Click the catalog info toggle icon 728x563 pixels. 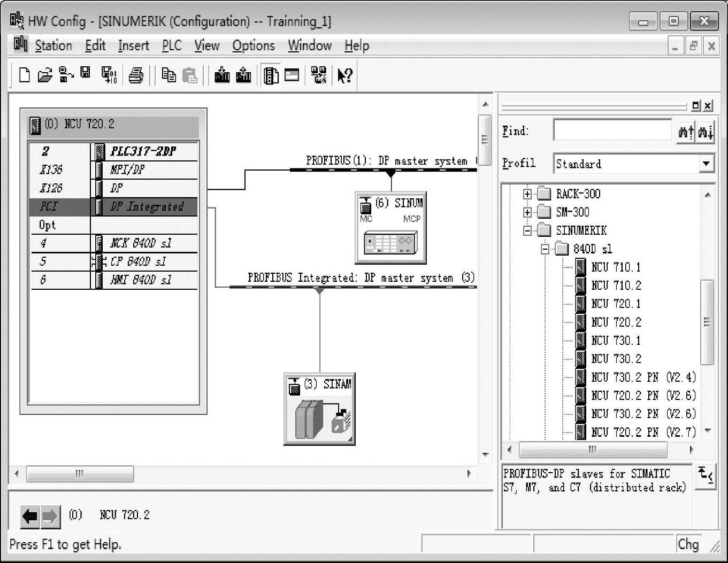706,475
